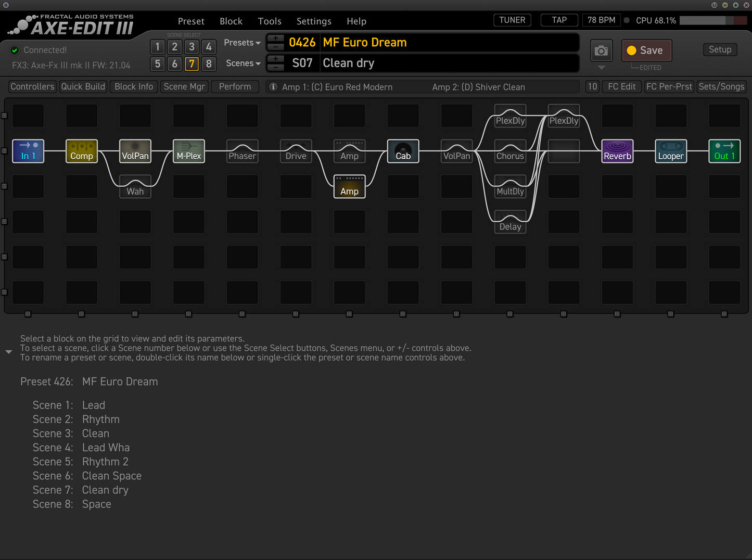The width and height of the screenshot is (752, 560).
Task: Enable Scene 8 via its select button
Action: click(209, 64)
